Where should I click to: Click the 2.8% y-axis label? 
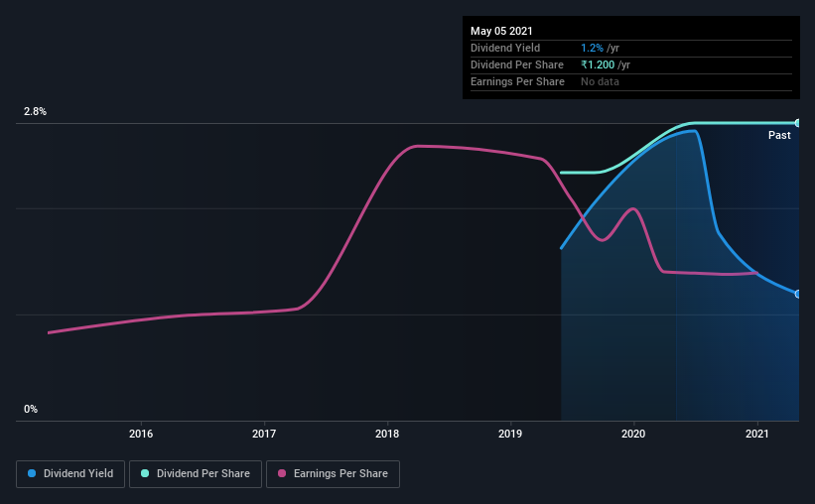tap(35, 111)
